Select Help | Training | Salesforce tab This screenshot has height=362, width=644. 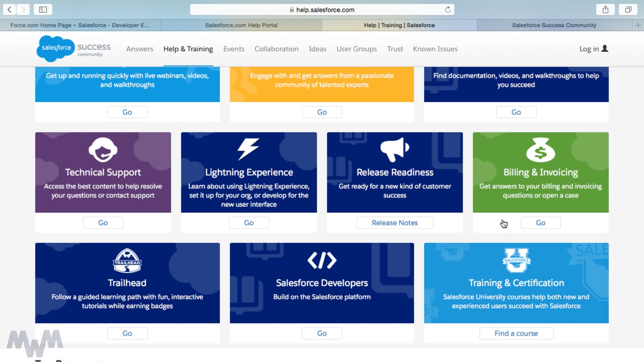pyautogui.click(x=399, y=25)
